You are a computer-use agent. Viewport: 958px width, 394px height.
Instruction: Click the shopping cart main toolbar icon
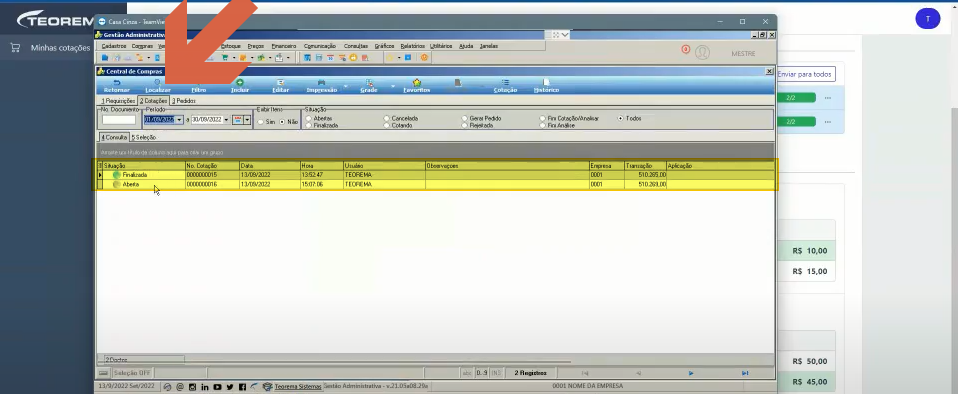(224, 58)
